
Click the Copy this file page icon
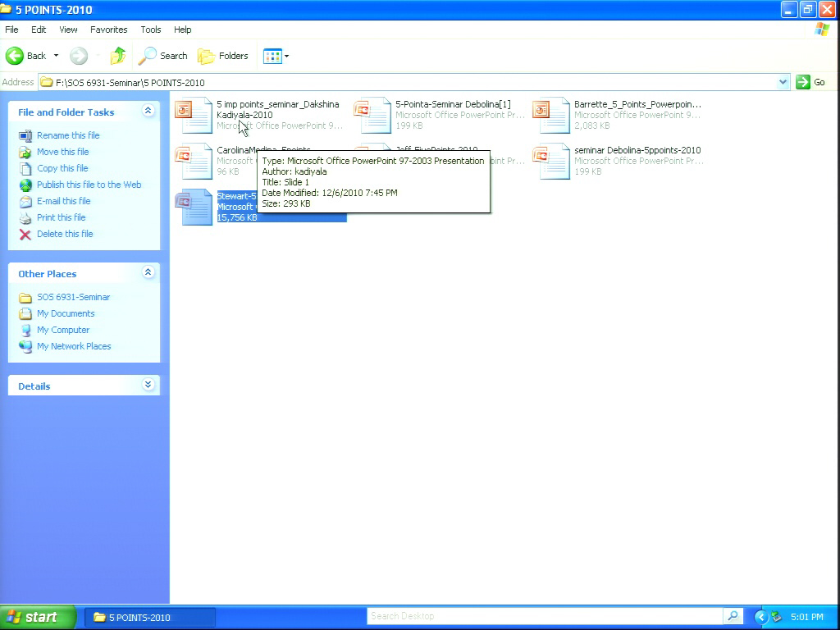25,169
